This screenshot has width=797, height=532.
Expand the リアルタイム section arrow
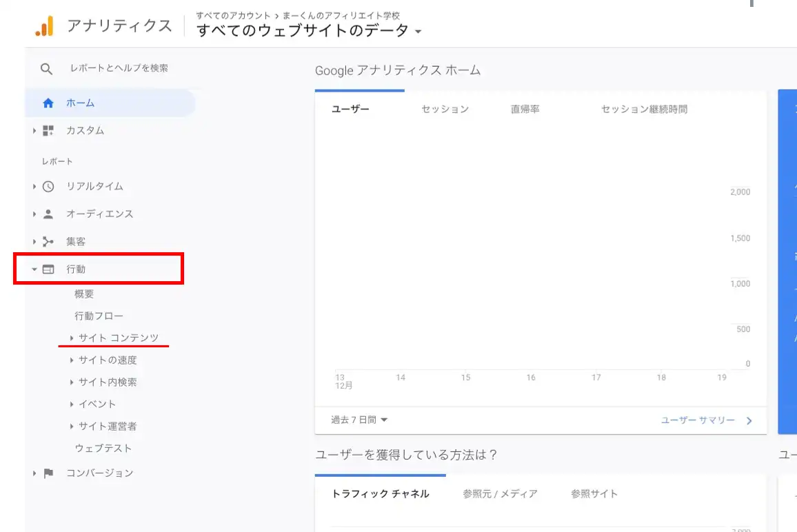[x=34, y=187]
